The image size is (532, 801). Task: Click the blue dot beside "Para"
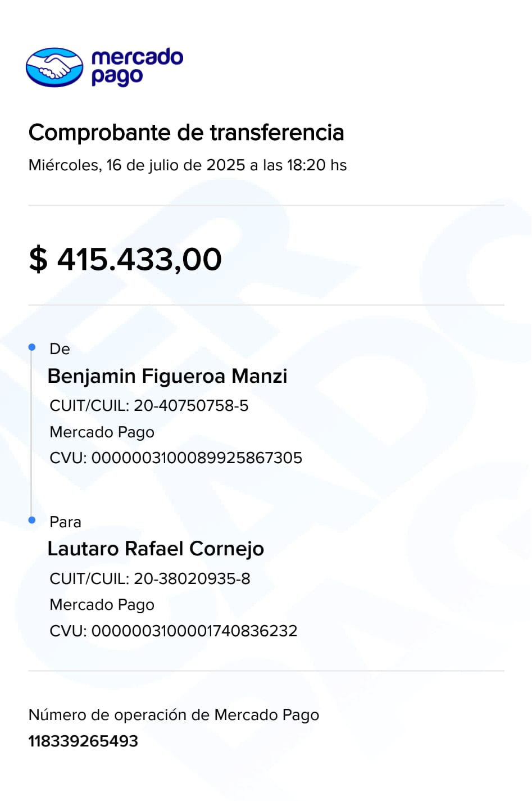(x=32, y=521)
